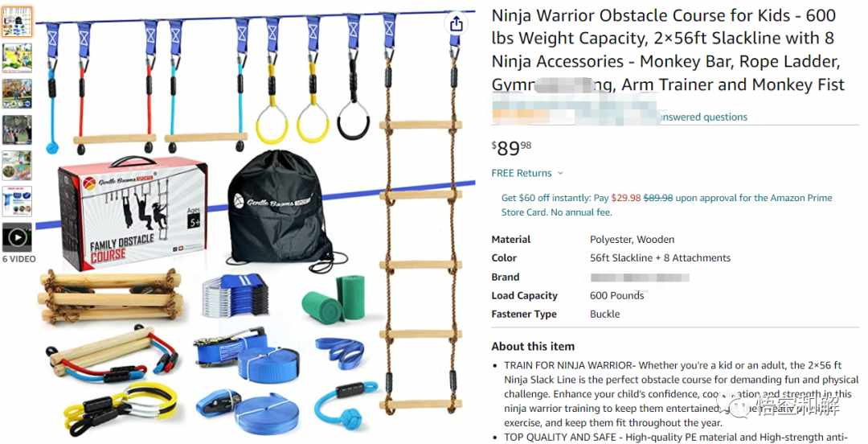
Task: Select the fifth product thumbnail
Action: coord(17,165)
